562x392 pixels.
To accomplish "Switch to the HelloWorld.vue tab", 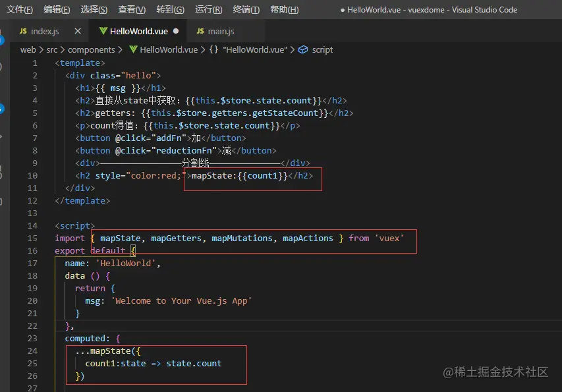I will tap(139, 31).
